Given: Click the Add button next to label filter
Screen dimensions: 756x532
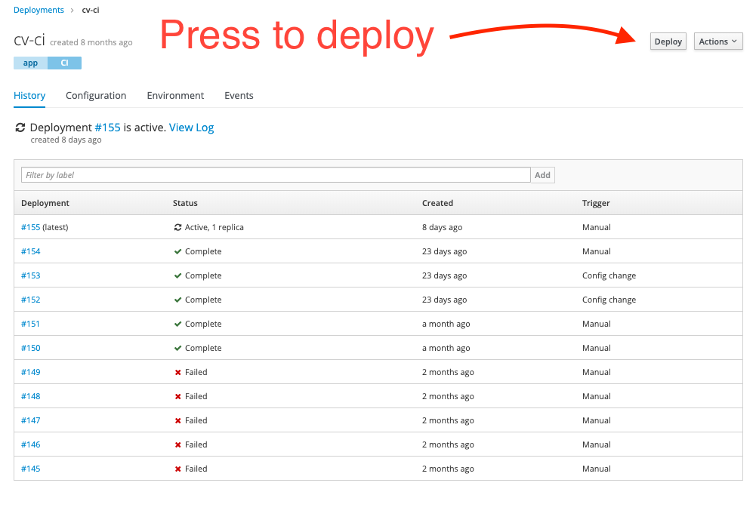Looking at the screenshot, I should (542, 174).
